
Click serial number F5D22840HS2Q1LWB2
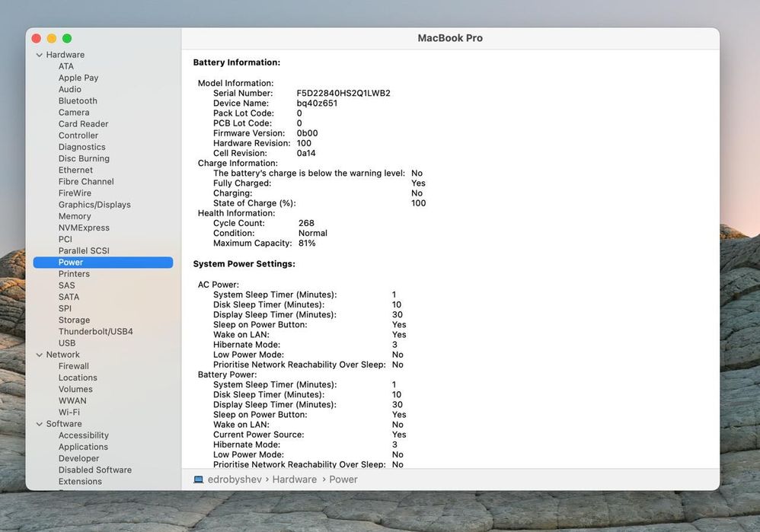tap(343, 94)
